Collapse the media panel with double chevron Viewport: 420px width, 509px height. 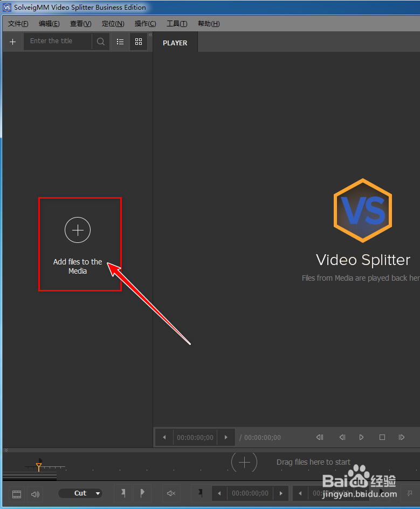click(x=150, y=35)
